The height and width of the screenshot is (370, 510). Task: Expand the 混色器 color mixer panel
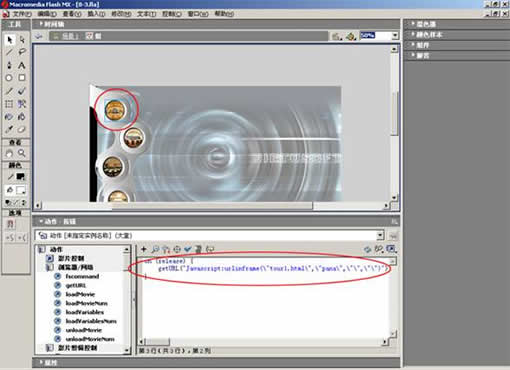point(424,24)
